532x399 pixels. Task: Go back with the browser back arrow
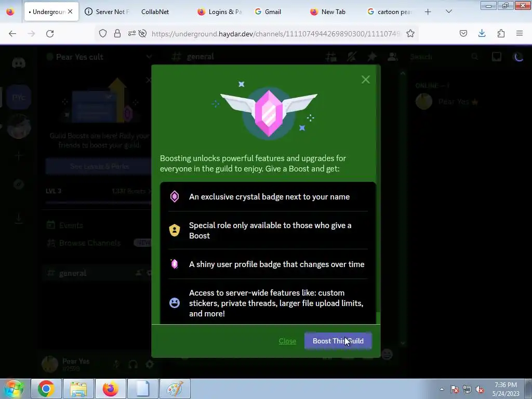pyautogui.click(x=12, y=34)
